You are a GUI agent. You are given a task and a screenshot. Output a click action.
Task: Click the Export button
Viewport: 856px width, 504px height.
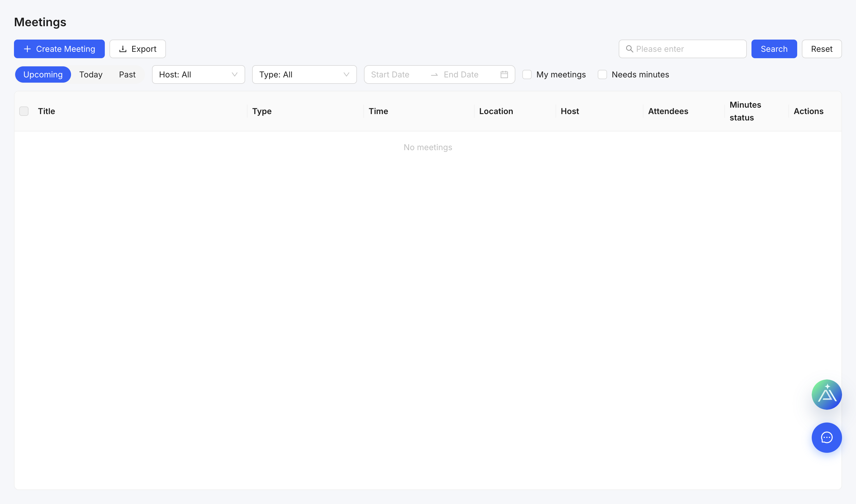pyautogui.click(x=137, y=49)
